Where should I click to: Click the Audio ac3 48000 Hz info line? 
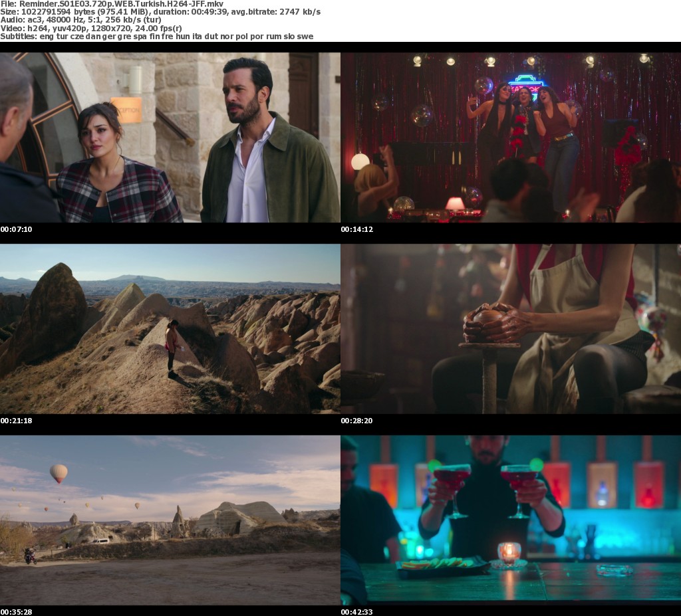point(80,20)
